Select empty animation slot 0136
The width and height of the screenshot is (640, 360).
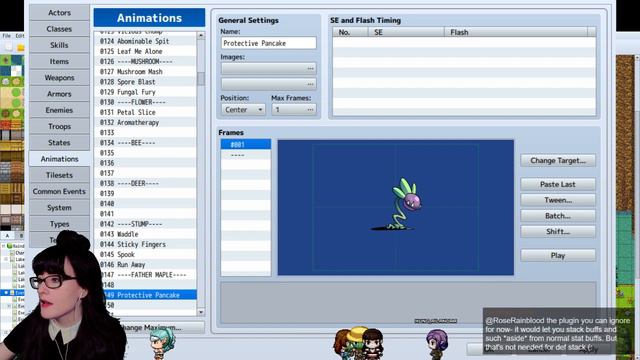pyautogui.click(x=145, y=163)
